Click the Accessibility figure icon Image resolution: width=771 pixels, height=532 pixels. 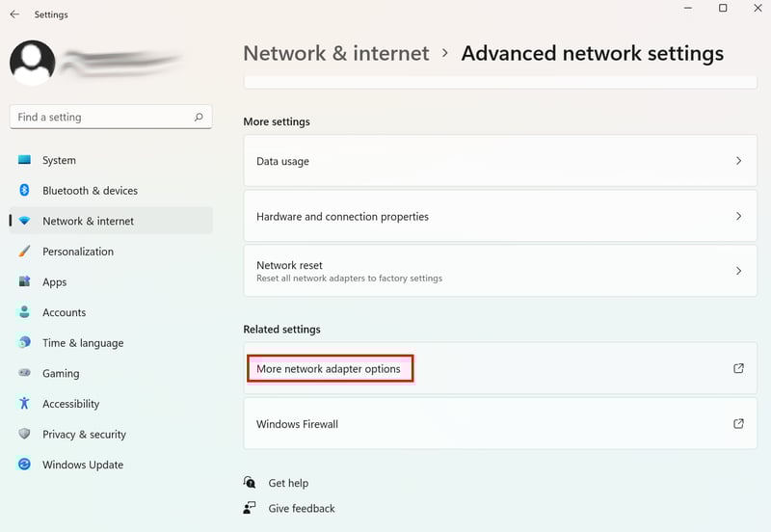(x=24, y=403)
